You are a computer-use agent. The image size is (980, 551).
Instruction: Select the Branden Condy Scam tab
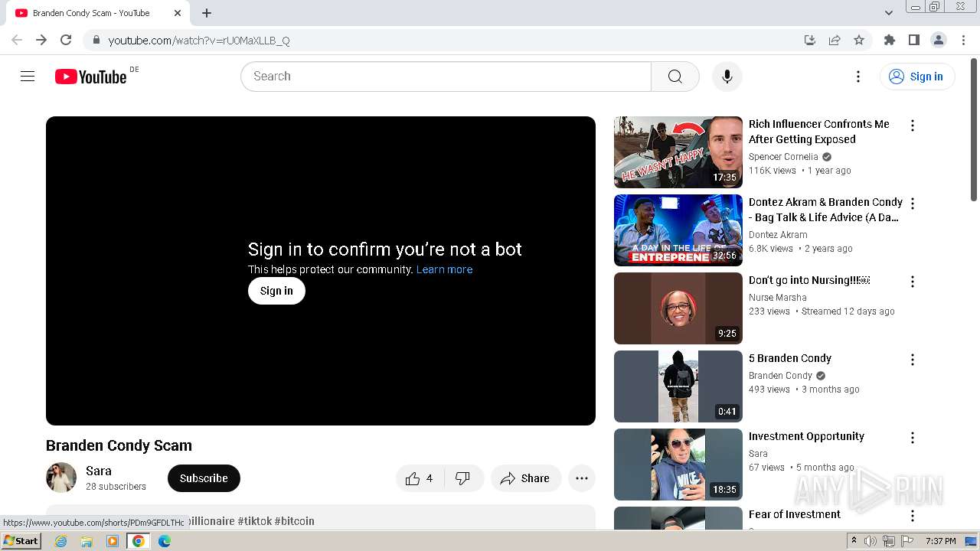coord(98,13)
